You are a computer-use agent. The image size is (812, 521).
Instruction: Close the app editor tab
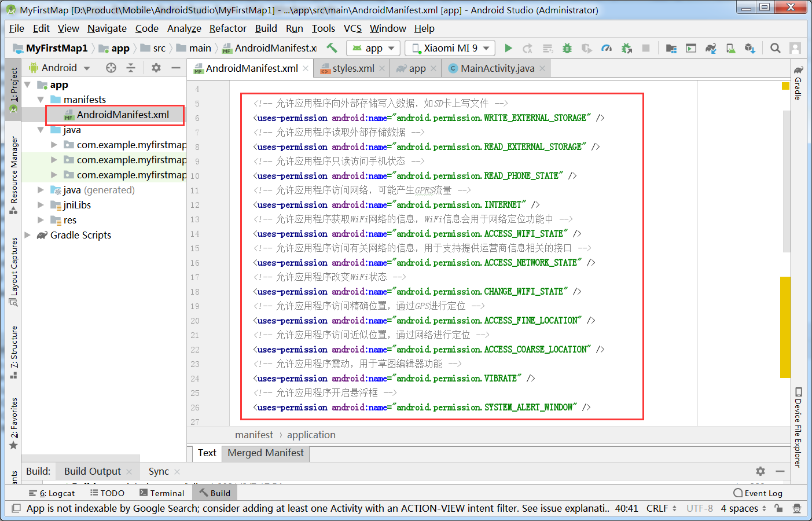pyautogui.click(x=433, y=68)
